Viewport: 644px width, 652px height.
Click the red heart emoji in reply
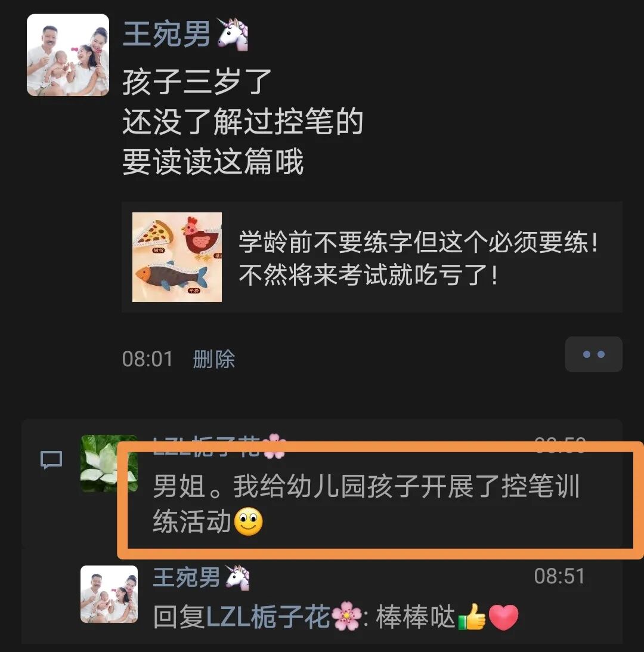(503, 617)
